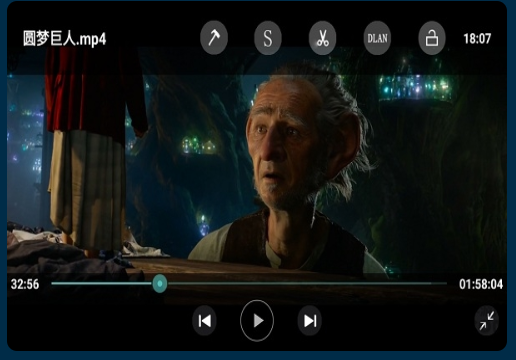This screenshot has width=516, height=360.
Task: Click the seek bar's teal thumb
Action: pyautogui.click(x=160, y=284)
